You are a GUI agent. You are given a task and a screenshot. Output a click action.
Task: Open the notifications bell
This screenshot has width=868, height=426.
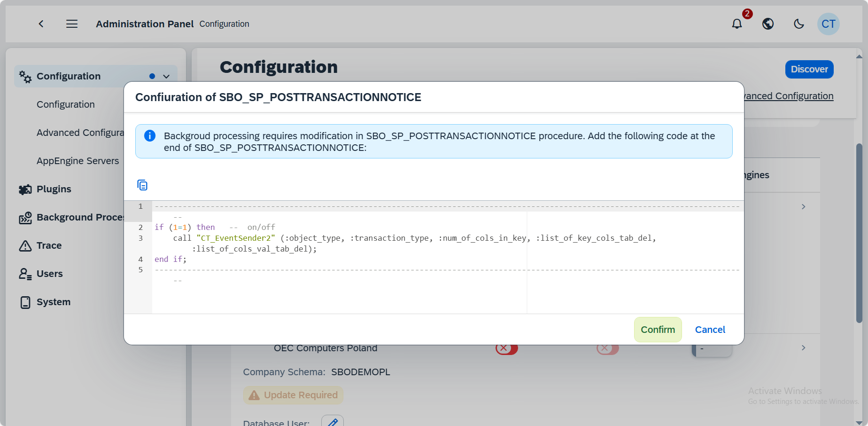click(x=736, y=24)
